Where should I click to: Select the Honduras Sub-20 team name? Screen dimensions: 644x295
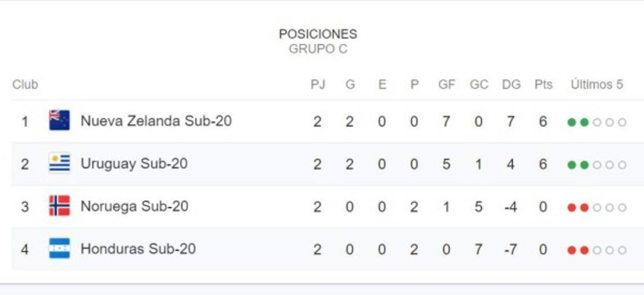tap(138, 248)
